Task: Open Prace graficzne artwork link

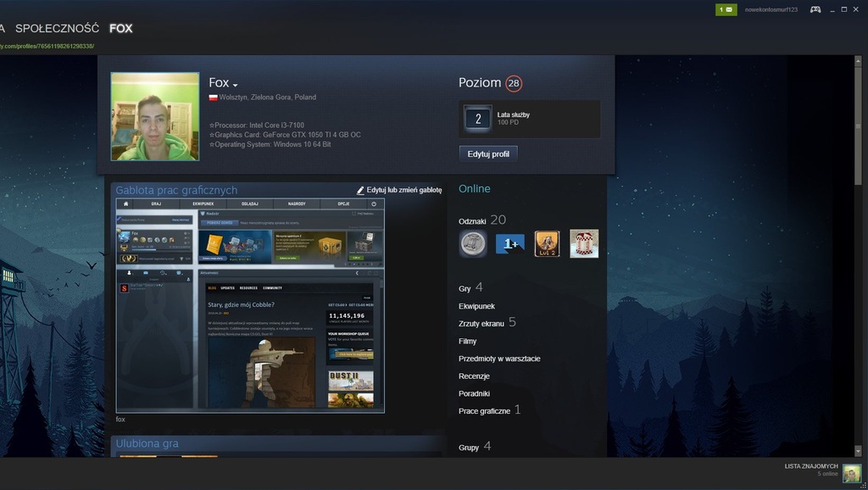Action: coord(484,411)
